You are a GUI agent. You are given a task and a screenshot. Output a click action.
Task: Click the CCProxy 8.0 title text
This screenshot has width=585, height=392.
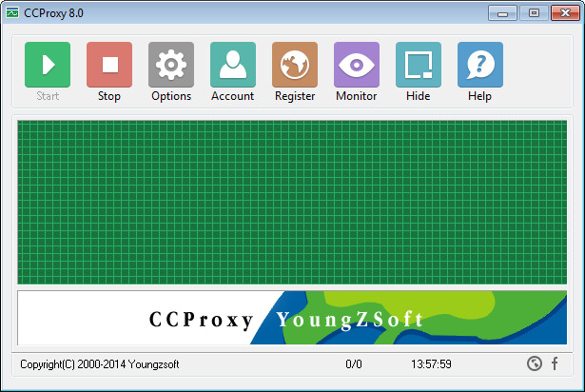tap(54, 12)
